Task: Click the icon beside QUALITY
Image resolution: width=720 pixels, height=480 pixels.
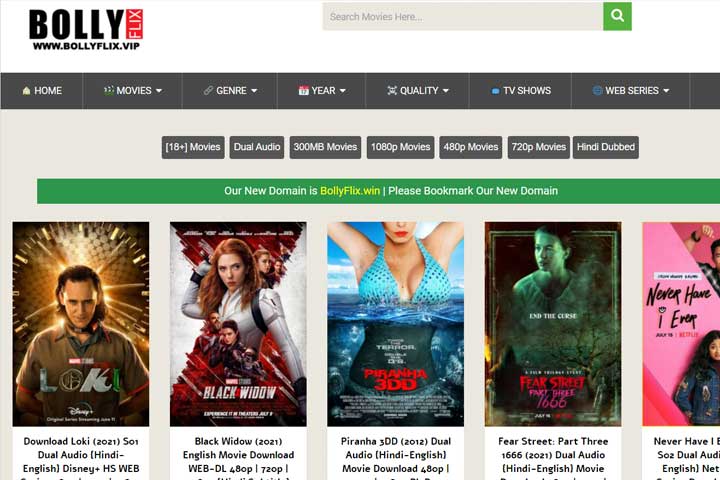Action: click(392, 90)
